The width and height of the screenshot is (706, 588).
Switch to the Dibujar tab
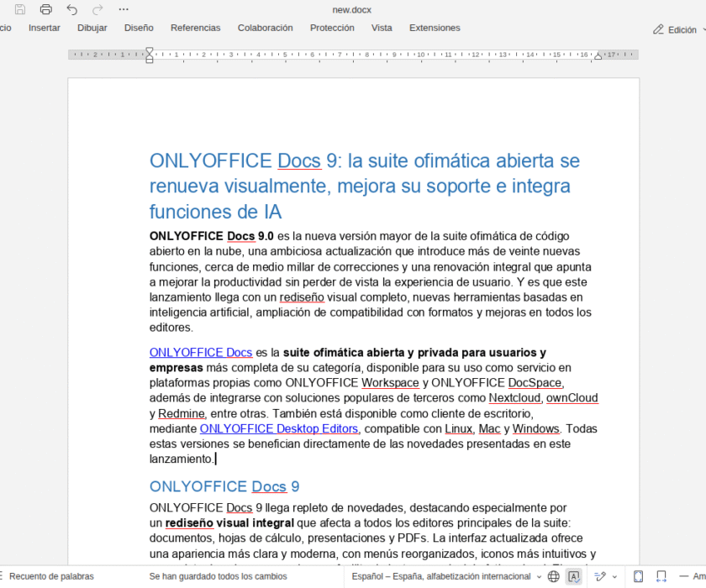pos(92,28)
